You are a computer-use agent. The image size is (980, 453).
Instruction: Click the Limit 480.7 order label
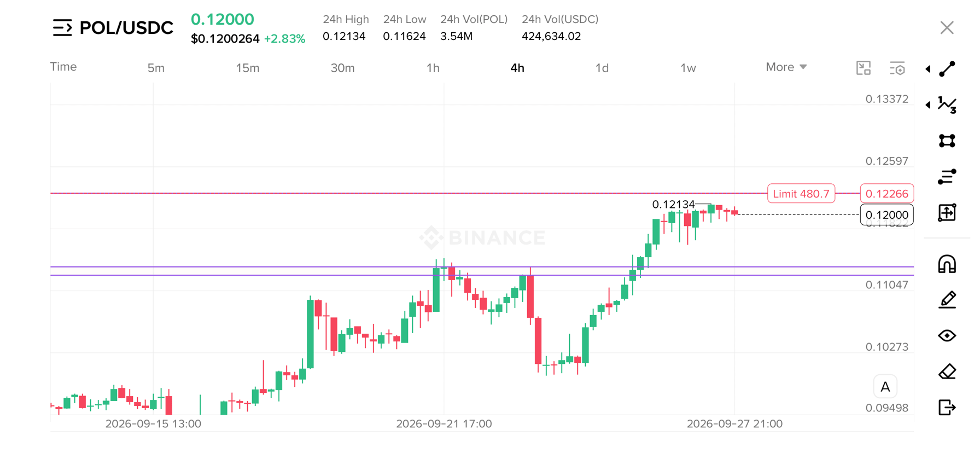pyautogui.click(x=801, y=194)
